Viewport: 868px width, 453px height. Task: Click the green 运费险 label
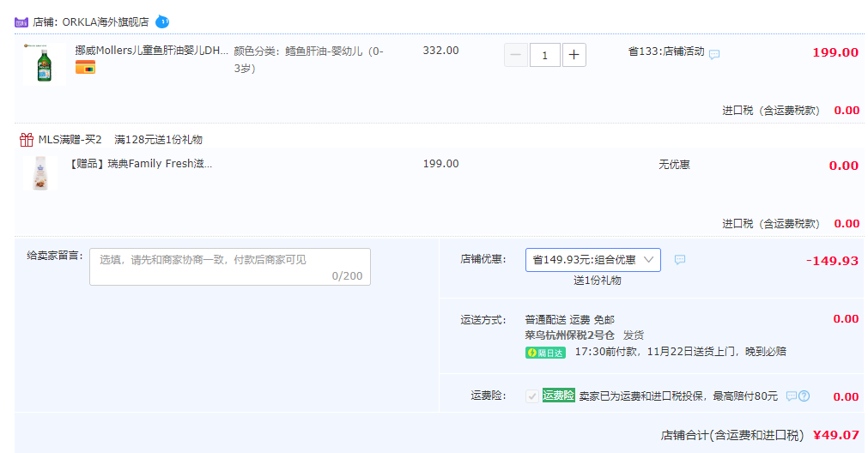click(559, 395)
